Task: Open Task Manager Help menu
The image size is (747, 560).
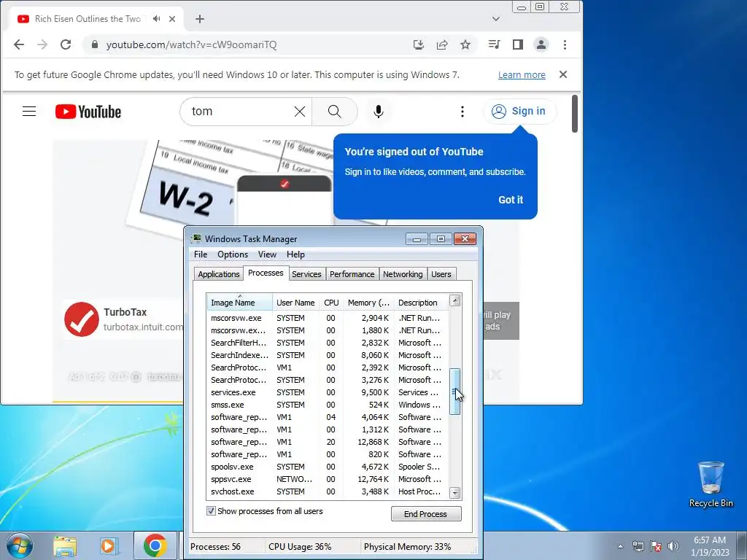Action: click(x=295, y=254)
